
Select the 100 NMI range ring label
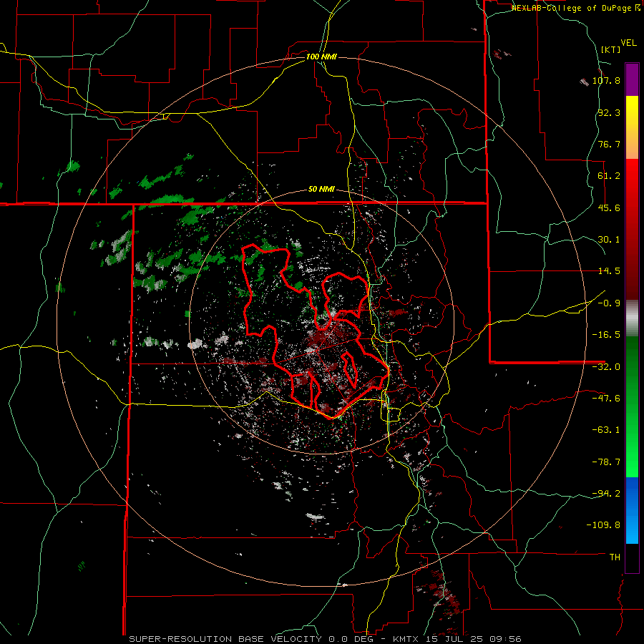coord(321,57)
